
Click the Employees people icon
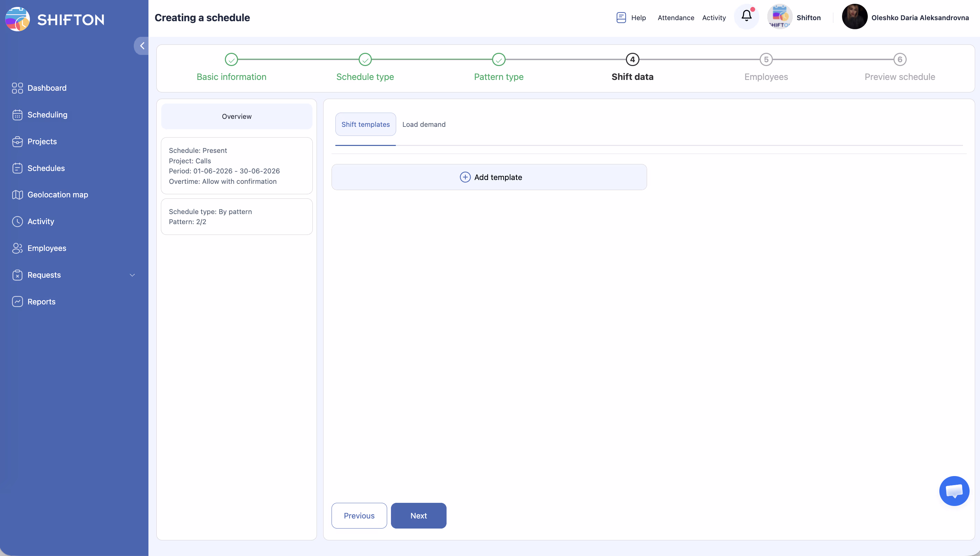click(17, 248)
